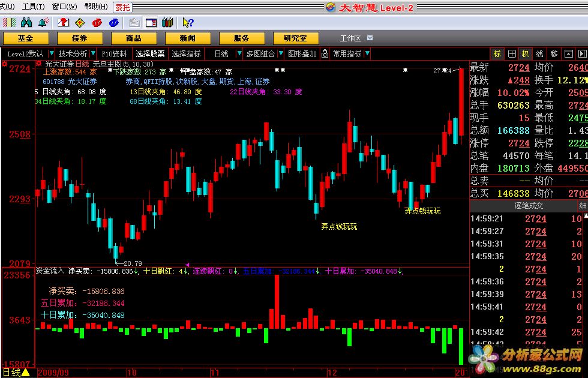Open the 研究室 section

click(295, 38)
